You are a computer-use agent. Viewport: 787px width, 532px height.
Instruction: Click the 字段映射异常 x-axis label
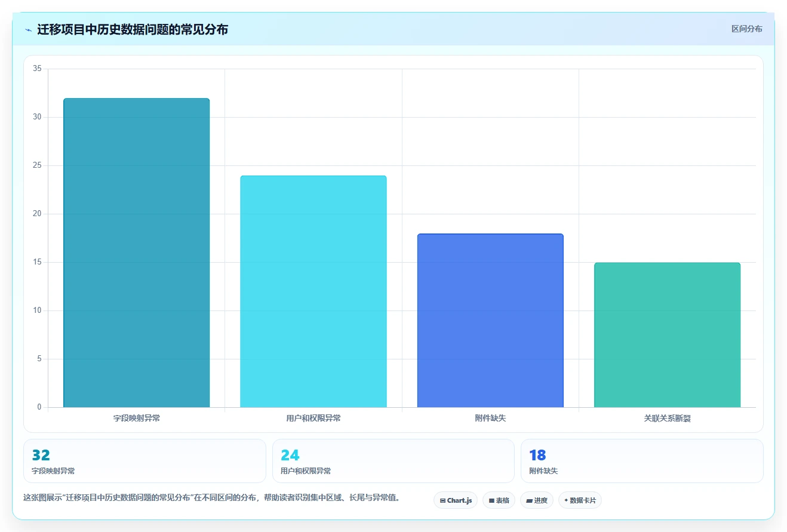(137, 419)
